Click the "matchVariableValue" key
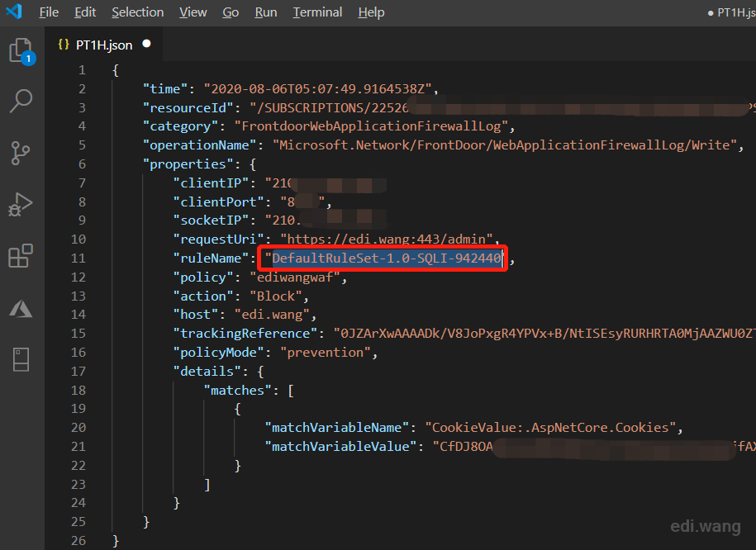Viewport: 756px width, 550px height. pos(341,447)
